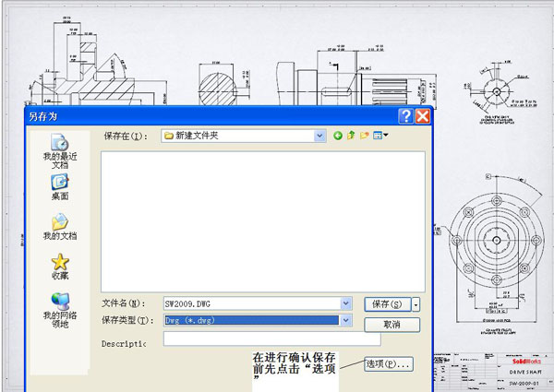Expand the file name history dropdown
Screen dimensions: 554x392
pos(346,303)
